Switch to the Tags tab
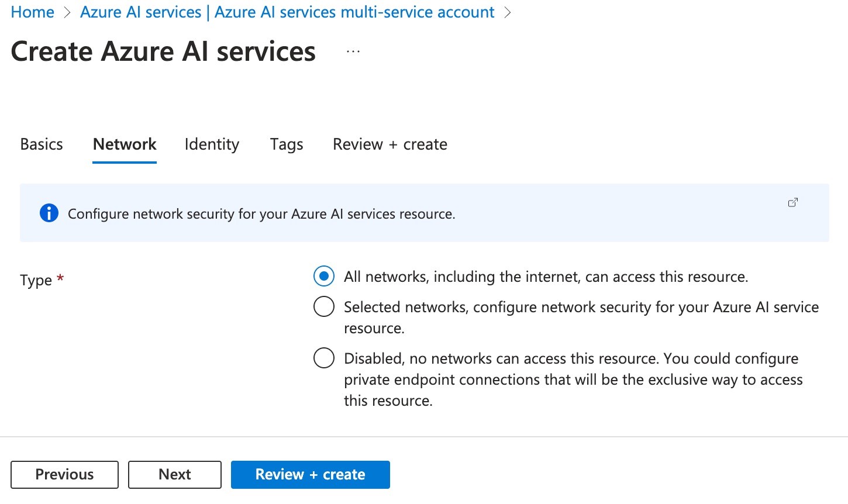Viewport: 848px width, 504px height. 286,144
